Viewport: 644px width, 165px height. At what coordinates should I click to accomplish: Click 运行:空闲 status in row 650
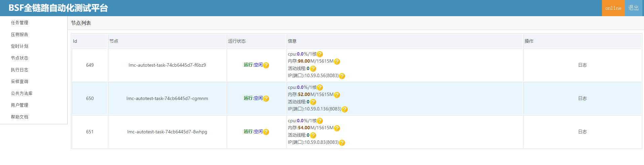(253, 98)
